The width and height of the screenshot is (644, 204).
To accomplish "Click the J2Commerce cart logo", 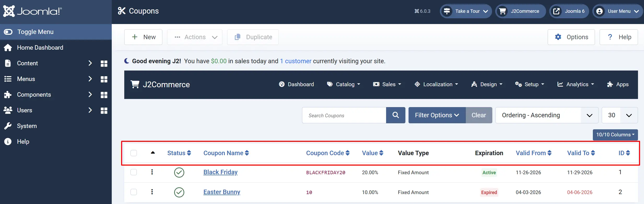I will click(160, 85).
